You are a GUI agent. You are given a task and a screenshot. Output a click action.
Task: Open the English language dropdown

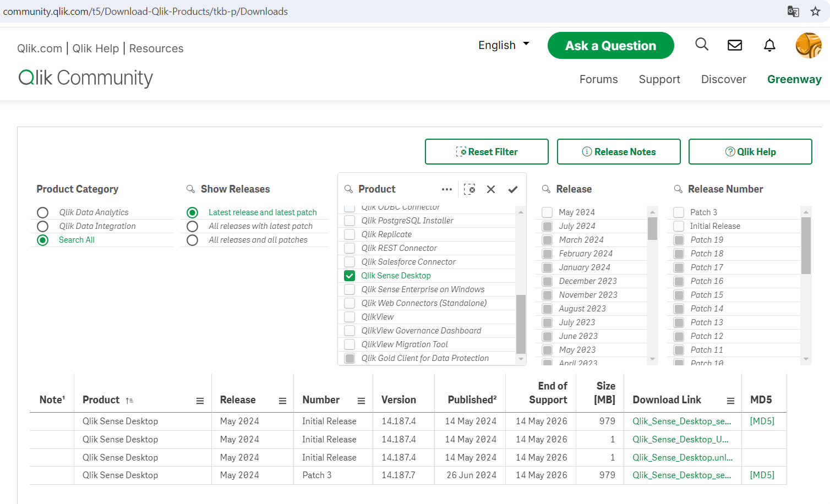[x=503, y=45]
